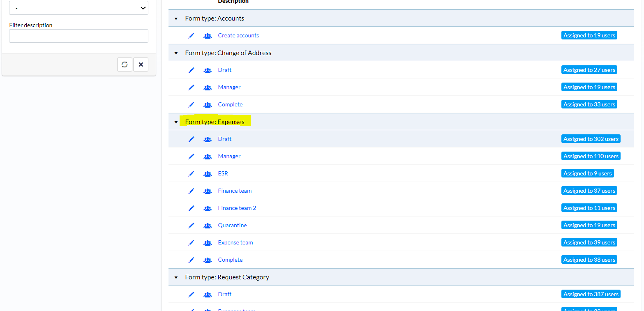The height and width of the screenshot is (311, 644).
Task: Open the Manager link under Change of Address
Action: [x=229, y=87]
